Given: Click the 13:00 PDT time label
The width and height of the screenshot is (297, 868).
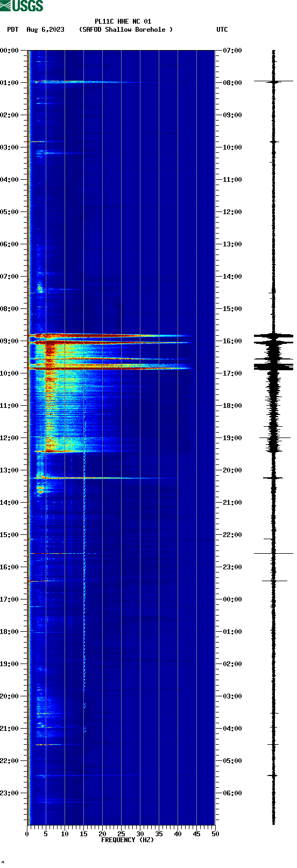Looking at the screenshot, I should [10, 470].
